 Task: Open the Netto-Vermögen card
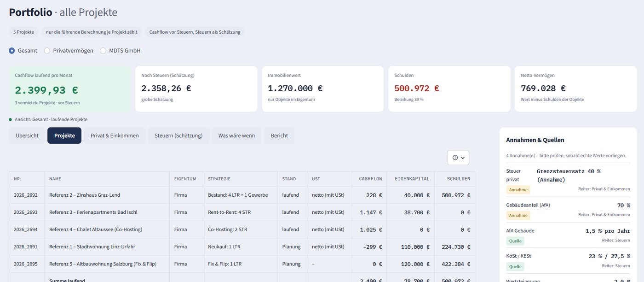coord(575,89)
